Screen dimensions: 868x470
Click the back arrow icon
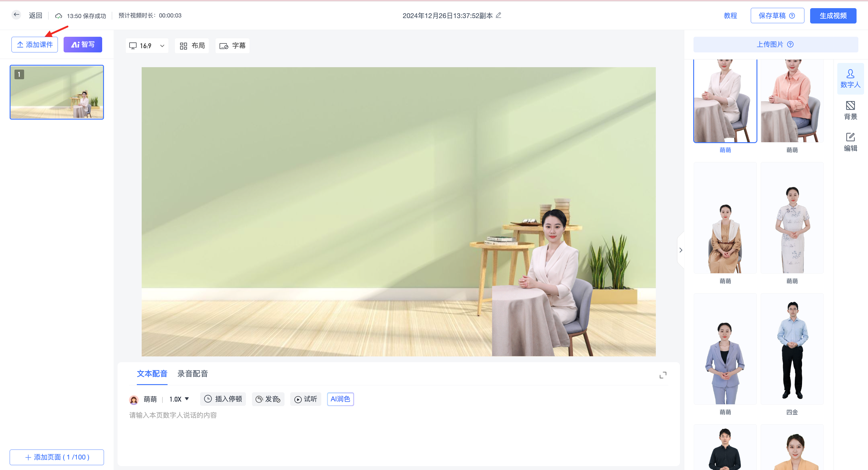click(x=16, y=15)
